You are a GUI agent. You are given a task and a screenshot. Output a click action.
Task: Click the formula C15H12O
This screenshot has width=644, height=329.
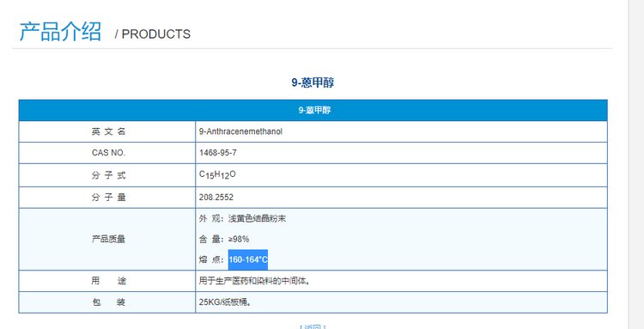tap(218, 175)
